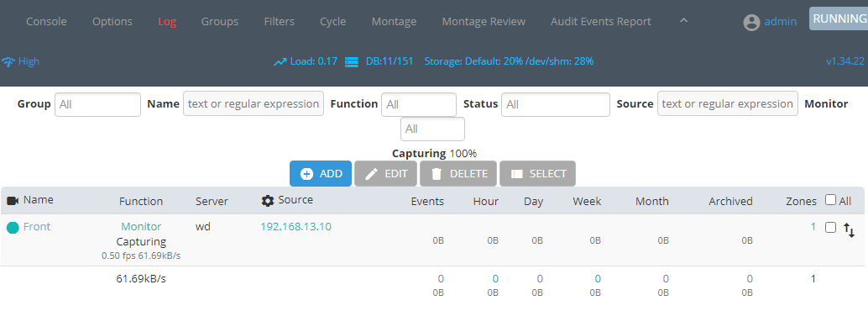The image size is (868, 332).
Task: Click the Archived column header
Action: point(730,201)
